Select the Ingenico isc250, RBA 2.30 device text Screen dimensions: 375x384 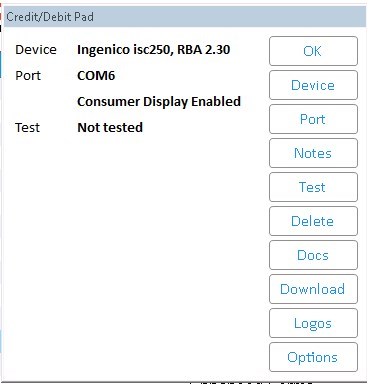point(153,50)
